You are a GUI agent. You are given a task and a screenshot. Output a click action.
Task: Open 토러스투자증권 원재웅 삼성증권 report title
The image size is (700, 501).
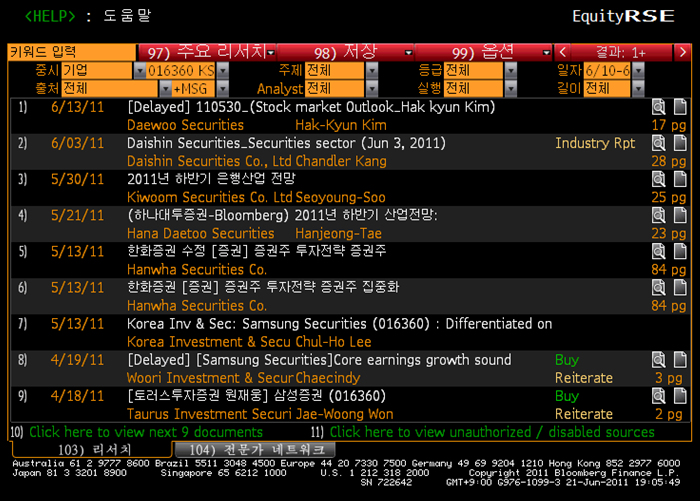(x=256, y=396)
